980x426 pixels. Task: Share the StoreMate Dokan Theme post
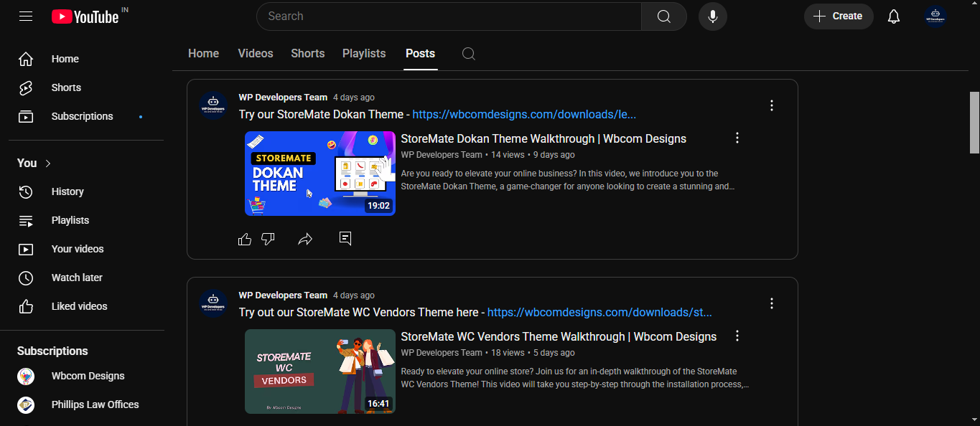(x=305, y=239)
